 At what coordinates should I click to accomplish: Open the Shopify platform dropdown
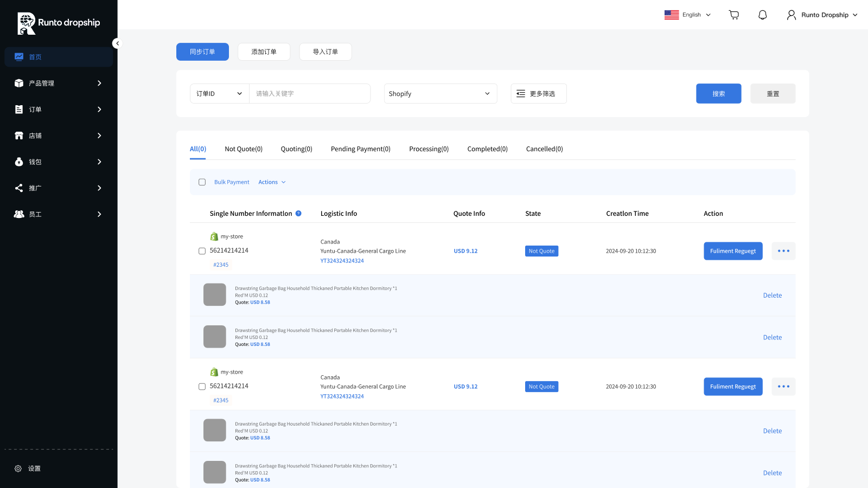click(x=440, y=93)
